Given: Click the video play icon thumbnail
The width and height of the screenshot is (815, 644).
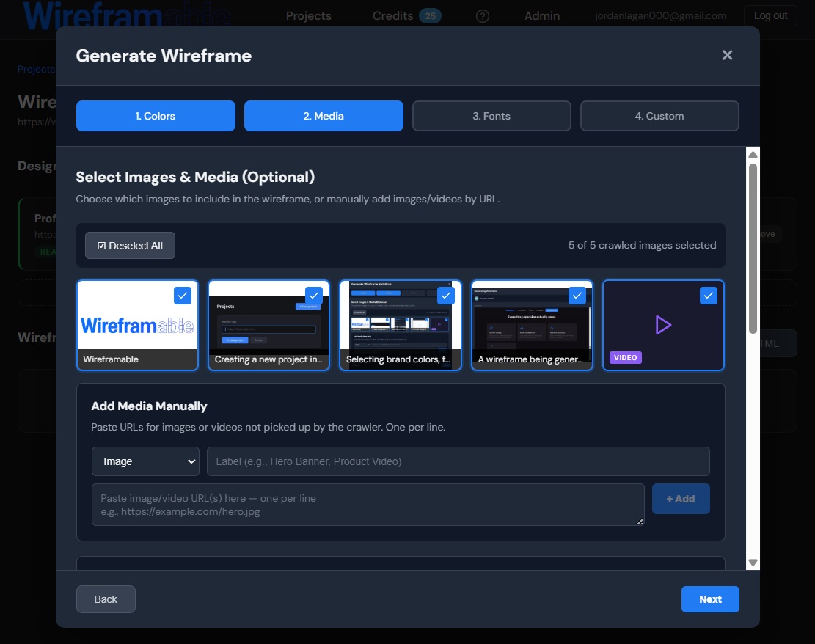Looking at the screenshot, I should click(x=663, y=326).
